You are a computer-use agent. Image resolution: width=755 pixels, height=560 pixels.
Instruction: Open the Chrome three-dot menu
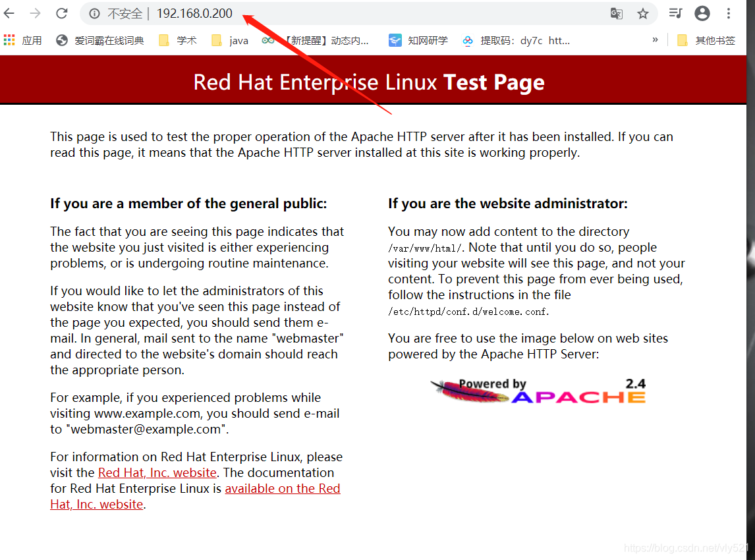pyautogui.click(x=729, y=13)
